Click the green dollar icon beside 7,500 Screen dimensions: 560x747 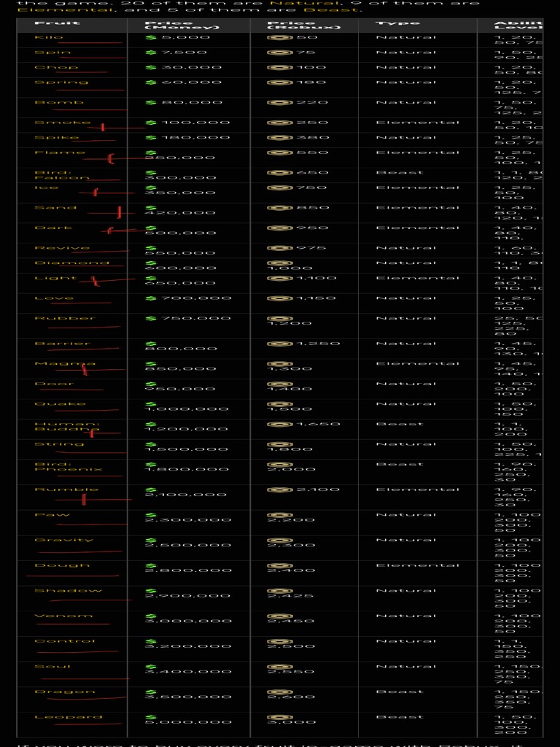click(150, 53)
